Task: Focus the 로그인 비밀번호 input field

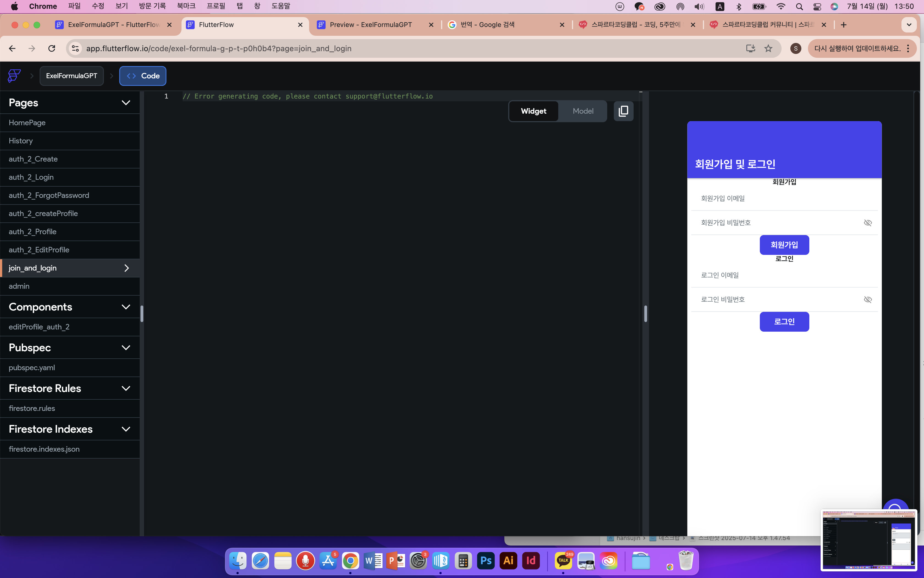Action: [x=784, y=300]
